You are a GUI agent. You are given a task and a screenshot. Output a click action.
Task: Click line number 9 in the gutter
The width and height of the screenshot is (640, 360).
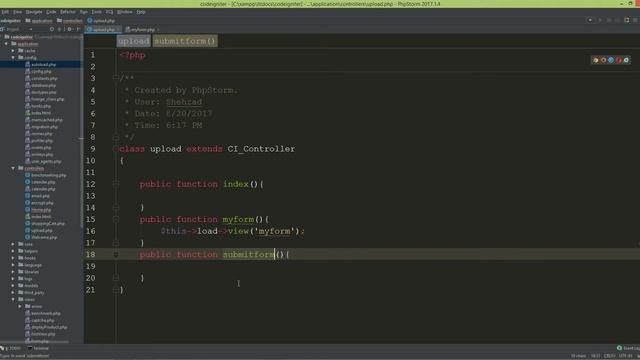coord(93,149)
